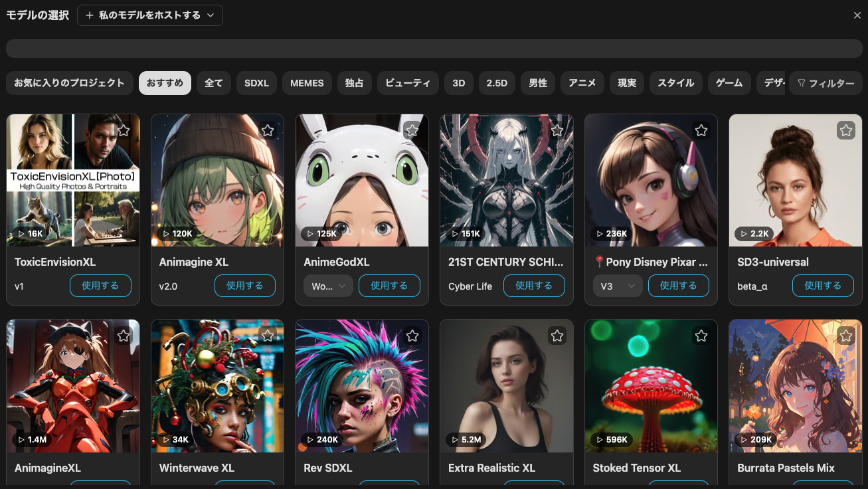Star the Burrata Pastels Mix model

846,336
